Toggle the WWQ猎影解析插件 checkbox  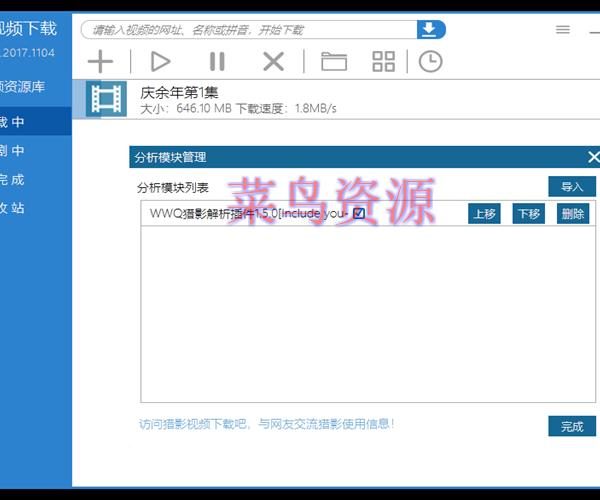tap(359, 213)
